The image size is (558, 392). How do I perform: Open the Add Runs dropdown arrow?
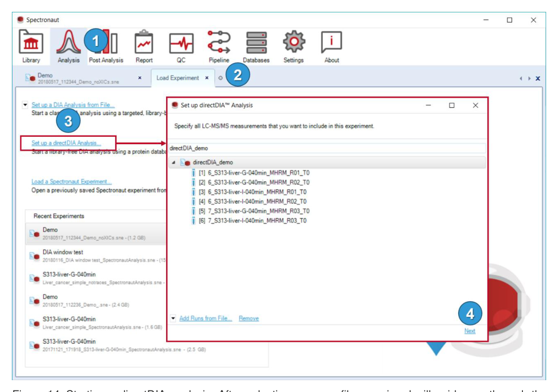(173, 318)
